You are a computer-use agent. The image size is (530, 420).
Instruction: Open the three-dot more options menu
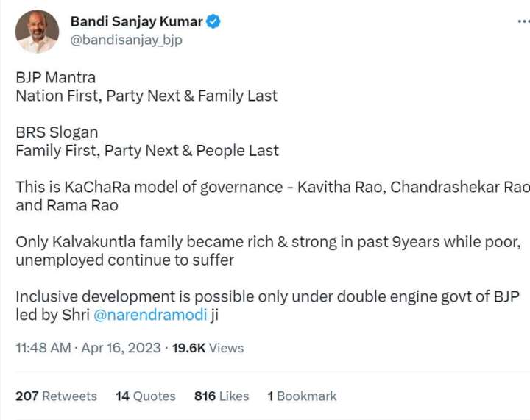click(523, 21)
